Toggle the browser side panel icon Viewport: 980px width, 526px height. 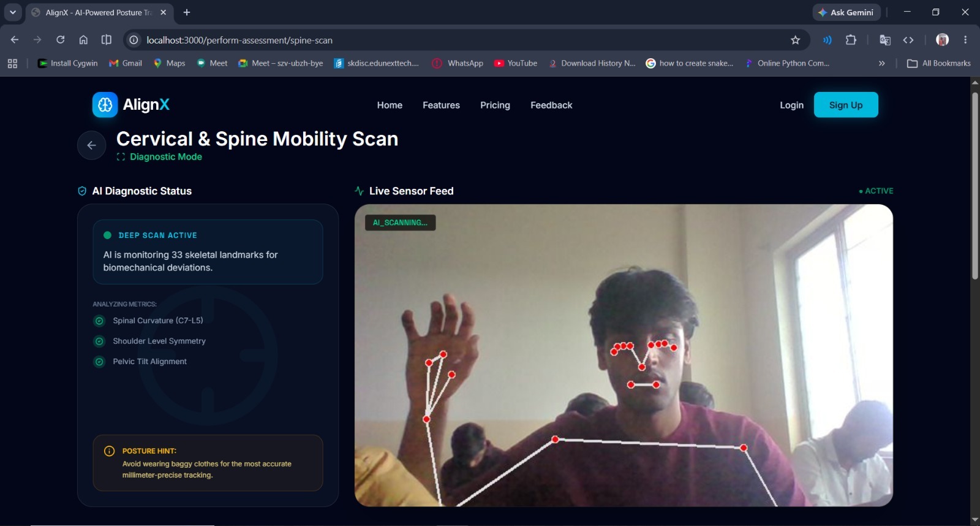tap(107, 40)
